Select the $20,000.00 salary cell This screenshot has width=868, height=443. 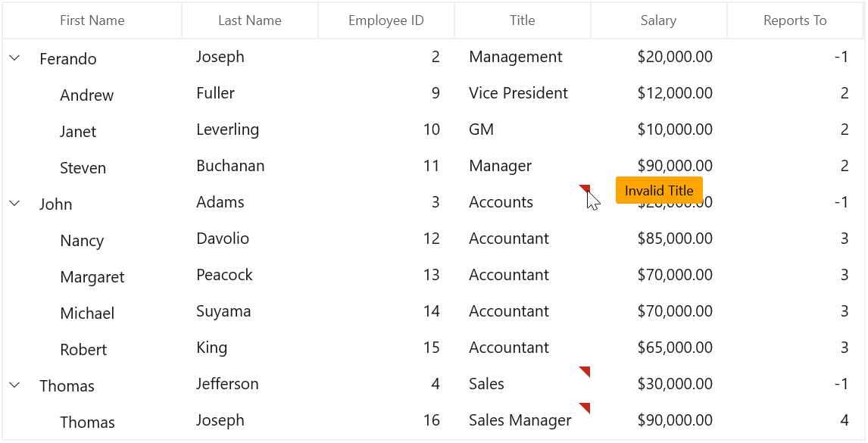(x=659, y=57)
